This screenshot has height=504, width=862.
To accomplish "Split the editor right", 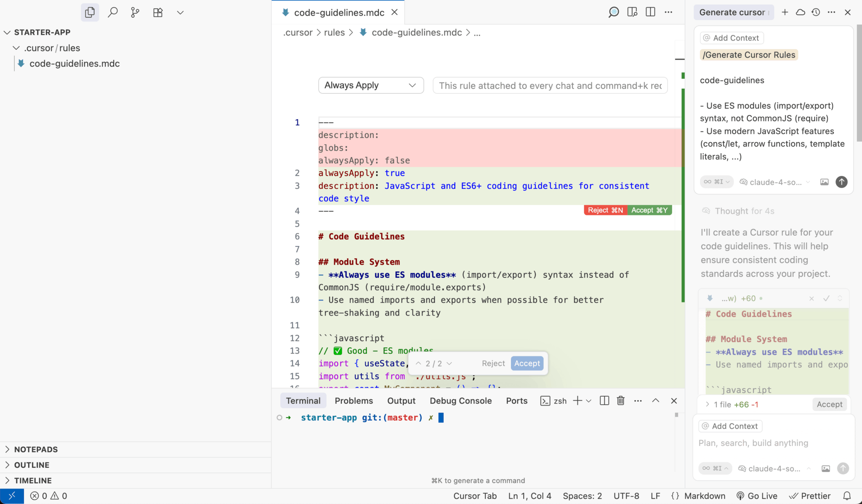I will click(x=650, y=12).
